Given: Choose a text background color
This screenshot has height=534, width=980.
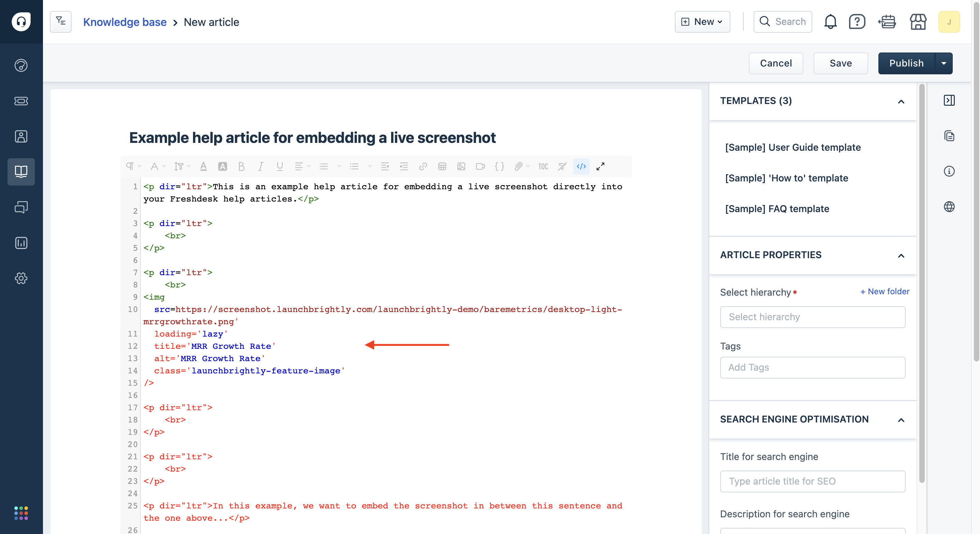Looking at the screenshot, I should (x=223, y=166).
